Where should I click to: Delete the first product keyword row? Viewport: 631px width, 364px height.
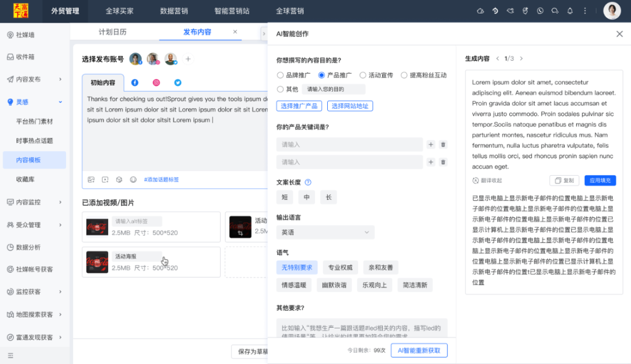(443, 144)
